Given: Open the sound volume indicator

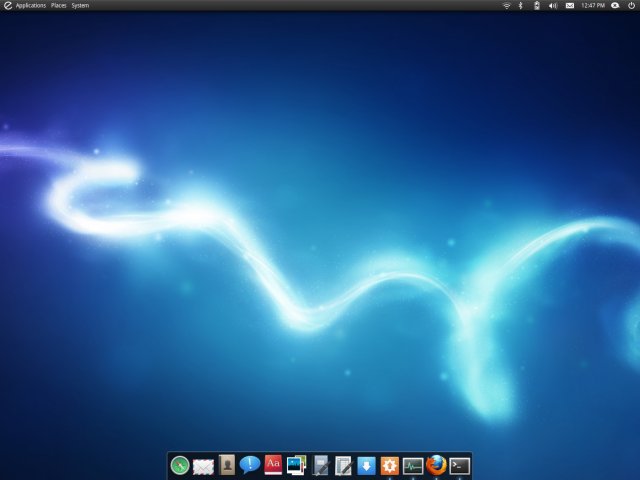Looking at the screenshot, I should point(553,6).
